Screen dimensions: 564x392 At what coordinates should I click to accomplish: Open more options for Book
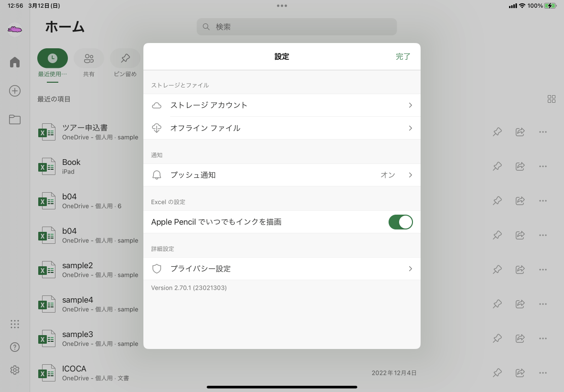(543, 166)
